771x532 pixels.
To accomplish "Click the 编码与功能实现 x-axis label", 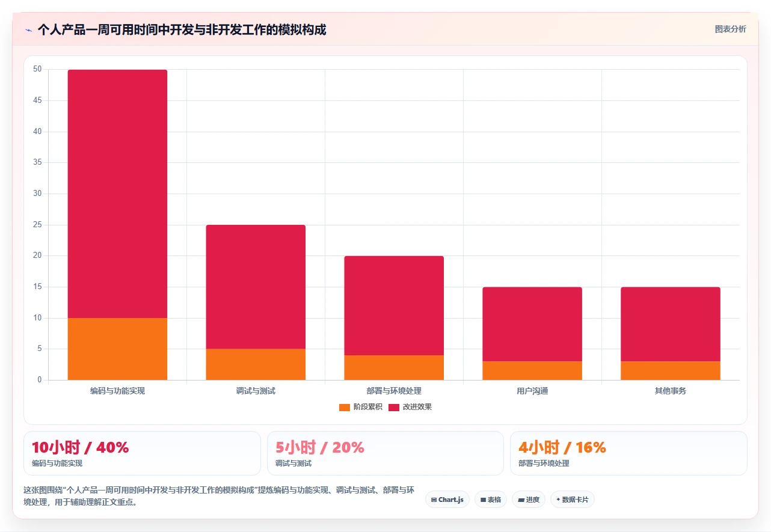I will 117,391.
